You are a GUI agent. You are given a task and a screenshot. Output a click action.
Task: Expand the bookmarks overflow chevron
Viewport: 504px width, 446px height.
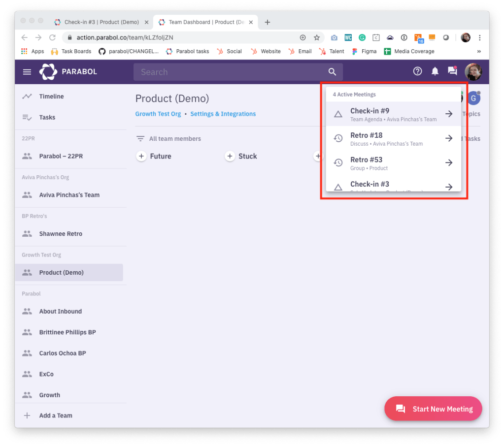(x=479, y=51)
